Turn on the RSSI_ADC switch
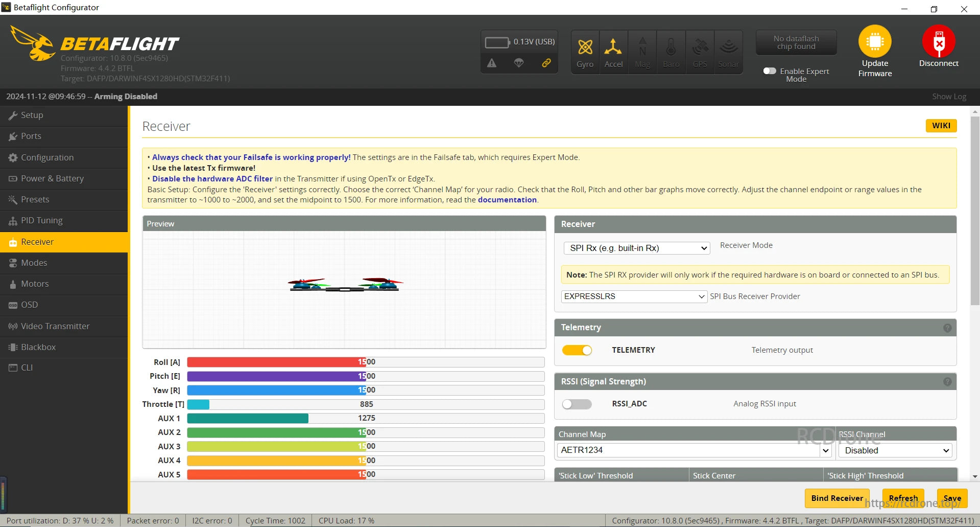The image size is (980, 527). (x=577, y=404)
